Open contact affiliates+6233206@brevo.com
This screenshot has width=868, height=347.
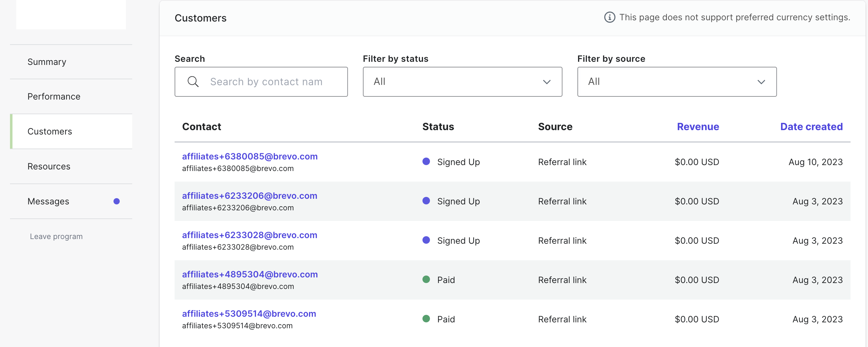coord(249,196)
